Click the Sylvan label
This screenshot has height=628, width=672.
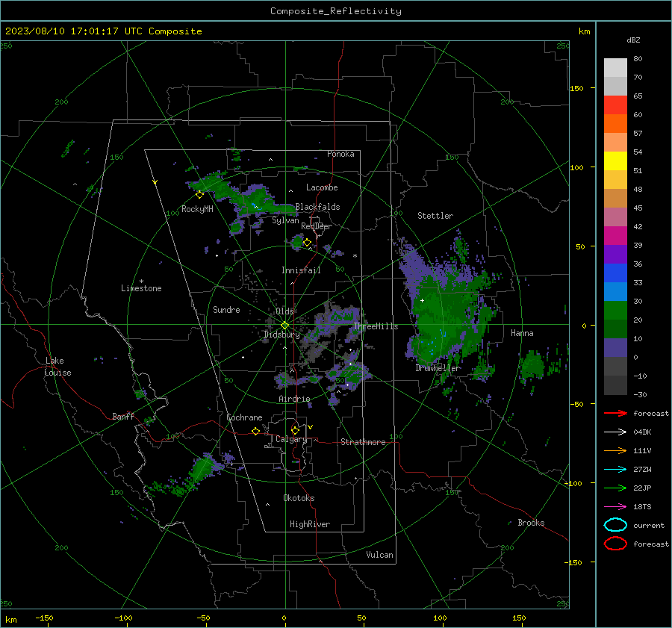pos(285,220)
